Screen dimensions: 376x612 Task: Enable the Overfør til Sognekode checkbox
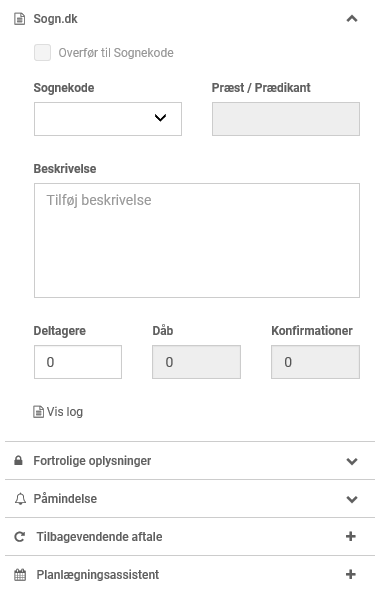[x=42, y=52]
